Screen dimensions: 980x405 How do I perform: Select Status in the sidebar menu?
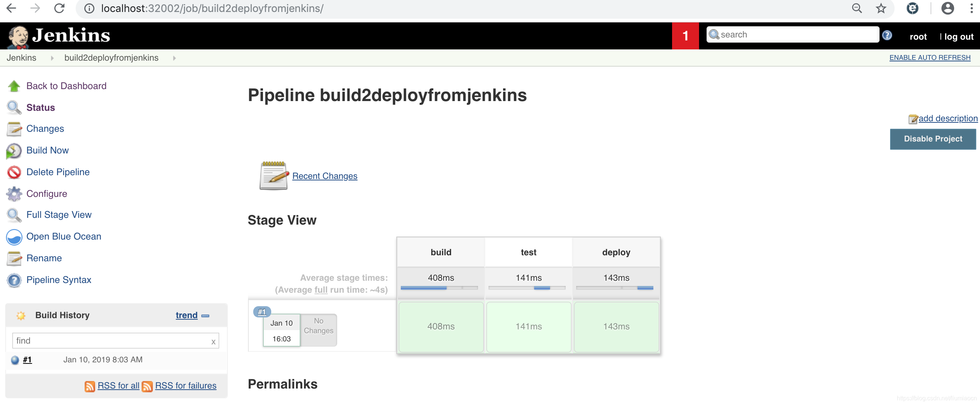tap(40, 108)
